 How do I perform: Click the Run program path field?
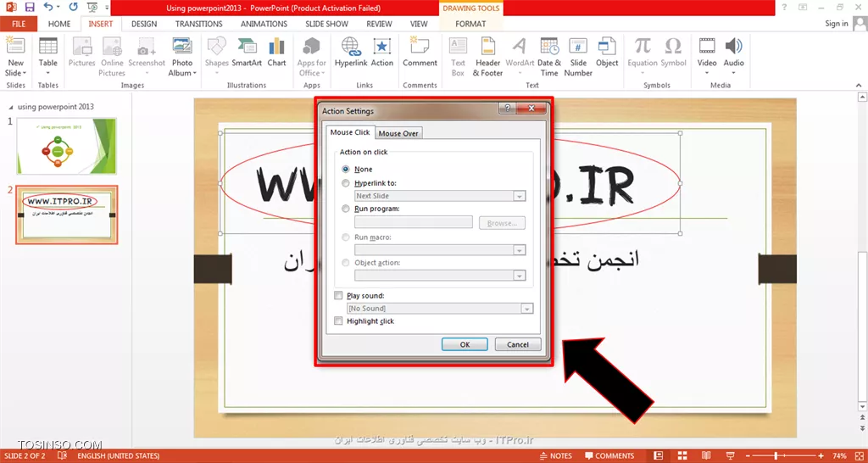pos(414,223)
